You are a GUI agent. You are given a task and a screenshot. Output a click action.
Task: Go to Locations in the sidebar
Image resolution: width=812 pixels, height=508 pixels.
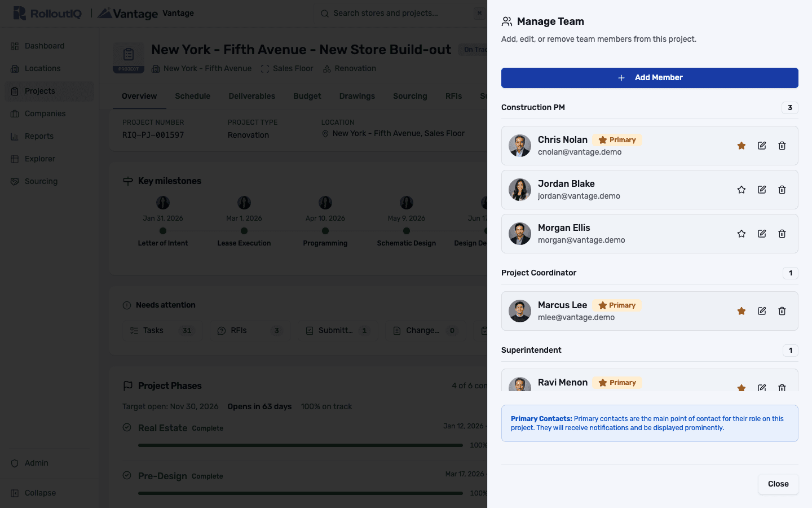(49, 69)
